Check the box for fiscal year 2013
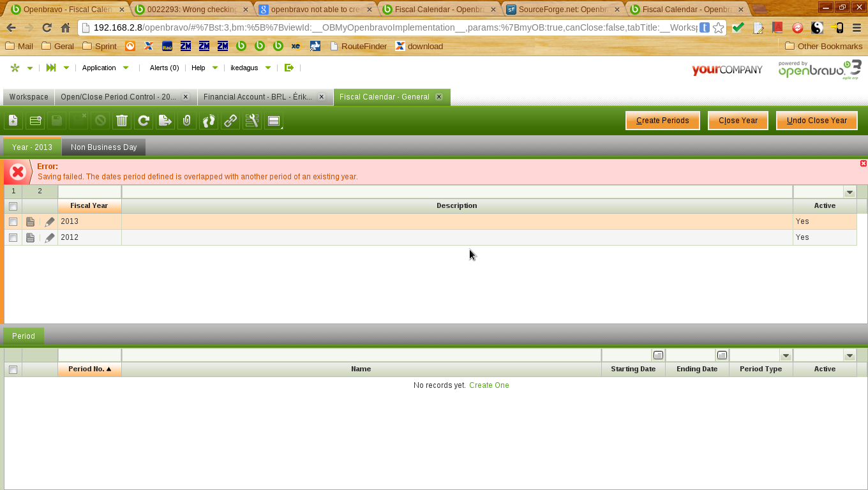This screenshot has height=490, width=868. 13,221
